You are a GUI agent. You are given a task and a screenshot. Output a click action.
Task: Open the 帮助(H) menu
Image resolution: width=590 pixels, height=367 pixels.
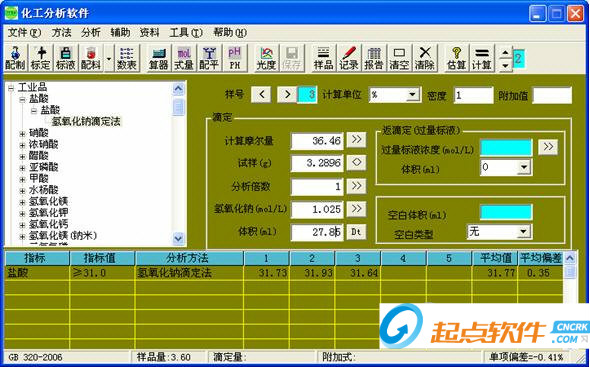pos(230,33)
